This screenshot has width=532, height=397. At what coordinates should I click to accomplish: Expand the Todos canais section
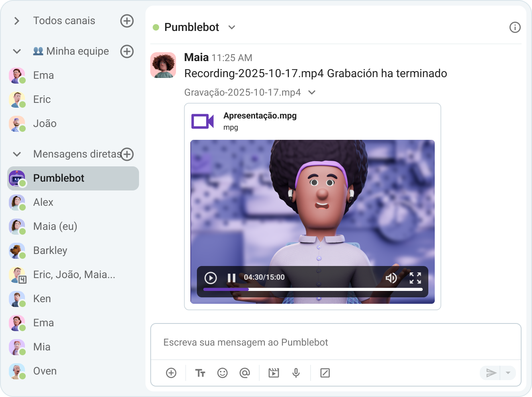(16, 20)
